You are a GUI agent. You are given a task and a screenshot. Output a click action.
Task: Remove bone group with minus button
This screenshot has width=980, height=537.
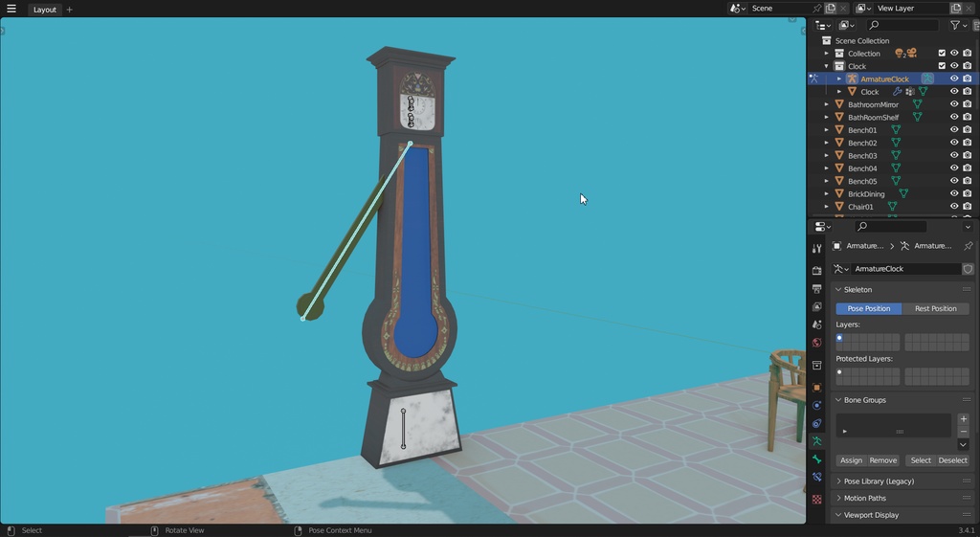[x=963, y=432]
